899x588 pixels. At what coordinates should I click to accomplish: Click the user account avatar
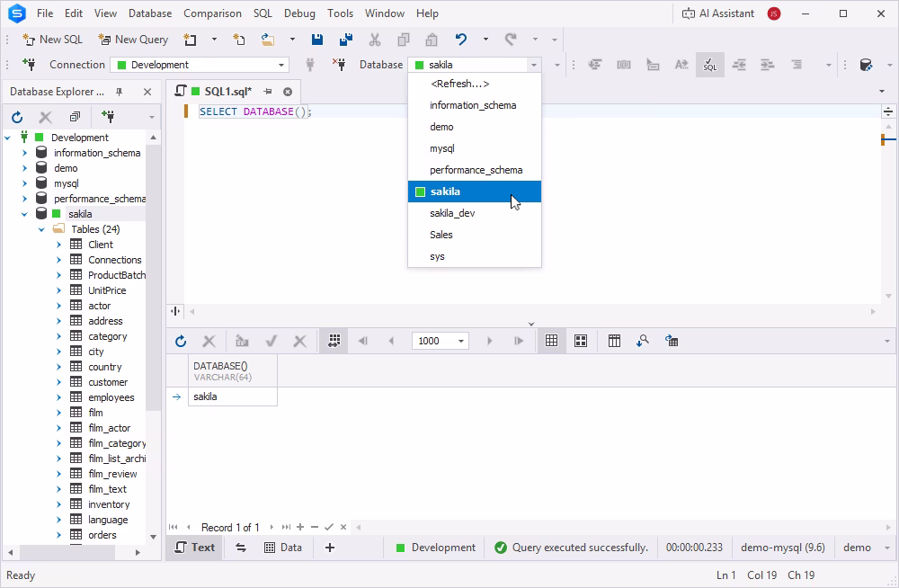(774, 13)
